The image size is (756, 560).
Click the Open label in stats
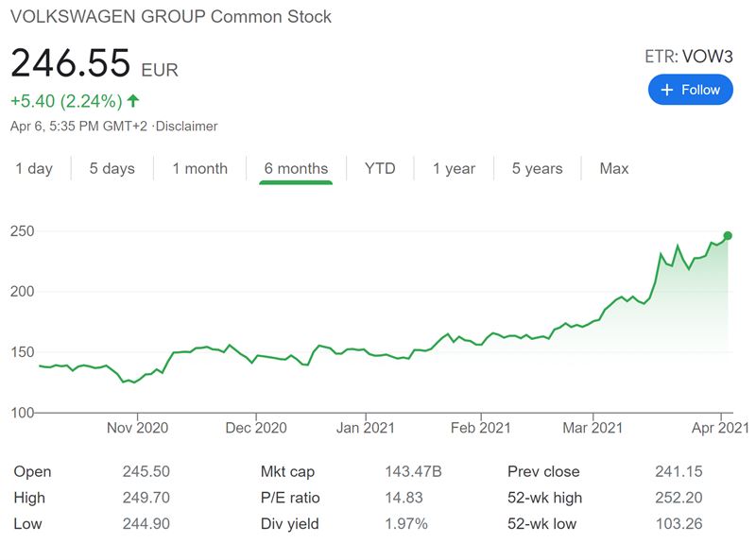(x=32, y=472)
